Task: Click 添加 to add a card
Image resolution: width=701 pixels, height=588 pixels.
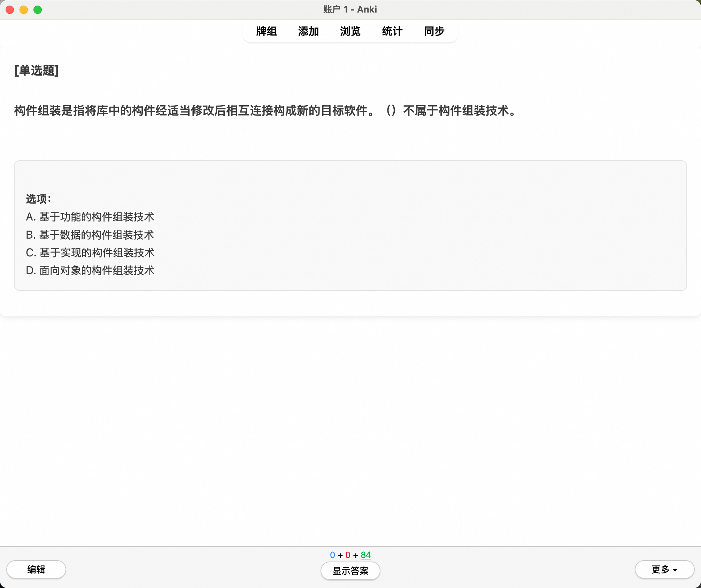Action: tap(308, 31)
